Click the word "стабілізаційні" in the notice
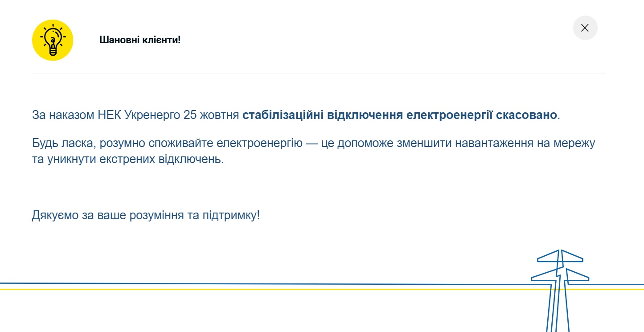 pyautogui.click(x=283, y=115)
